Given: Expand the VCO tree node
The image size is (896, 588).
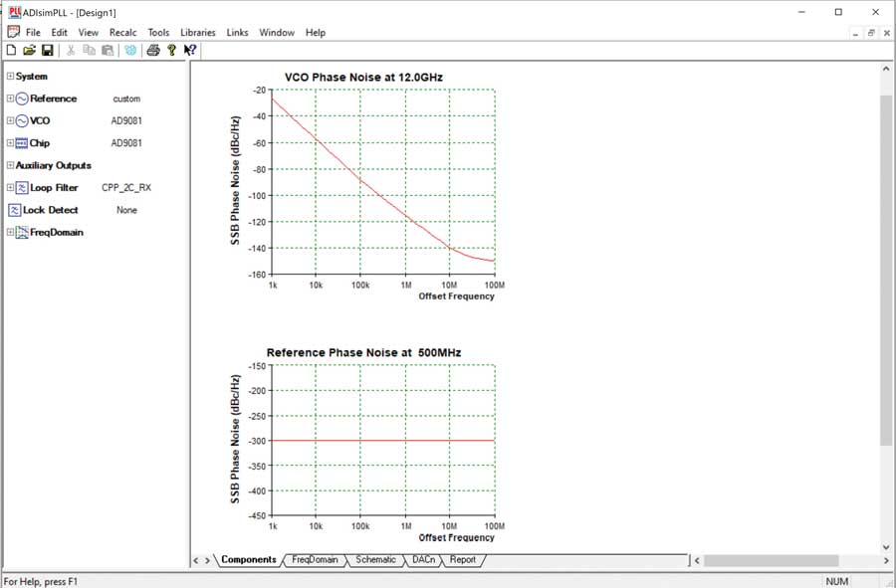Looking at the screenshot, I should click(x=10, y=120).
